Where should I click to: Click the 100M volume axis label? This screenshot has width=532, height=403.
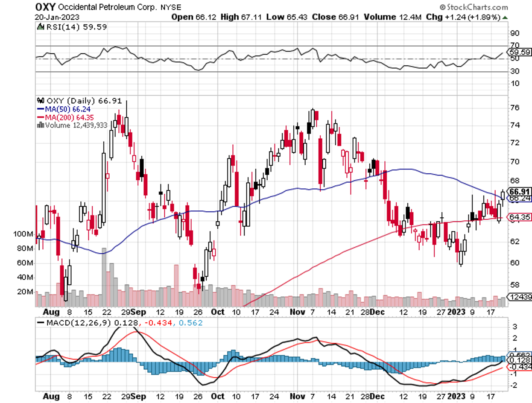[23, 234]
